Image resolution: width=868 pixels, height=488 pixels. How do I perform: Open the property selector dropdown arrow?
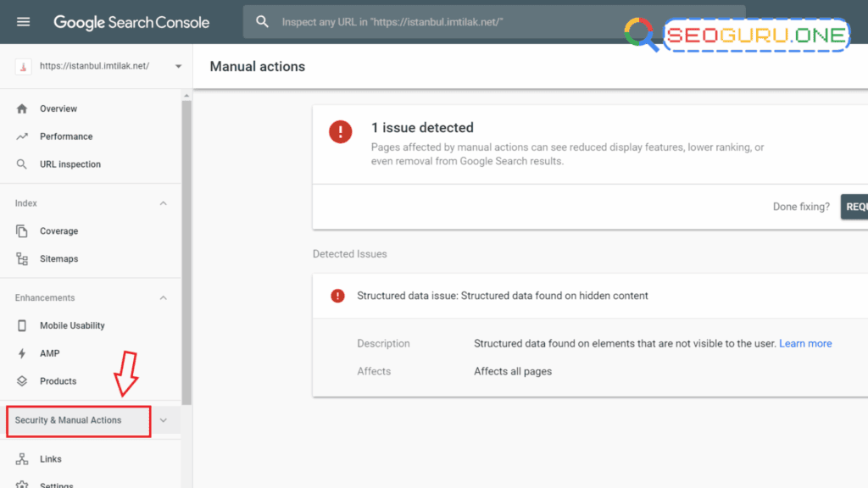click(178, 66)
